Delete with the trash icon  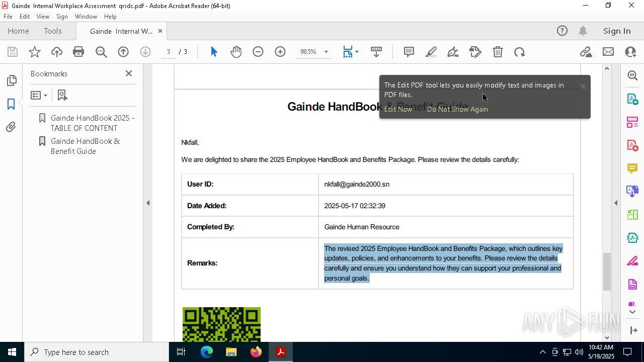click(498, 52)
